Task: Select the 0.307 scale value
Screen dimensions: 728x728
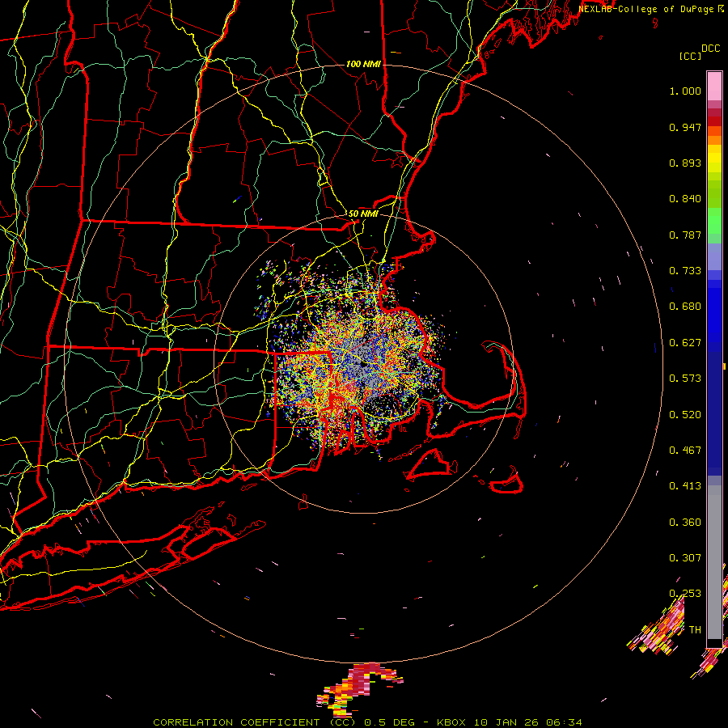Action: [x=685, y=558]
